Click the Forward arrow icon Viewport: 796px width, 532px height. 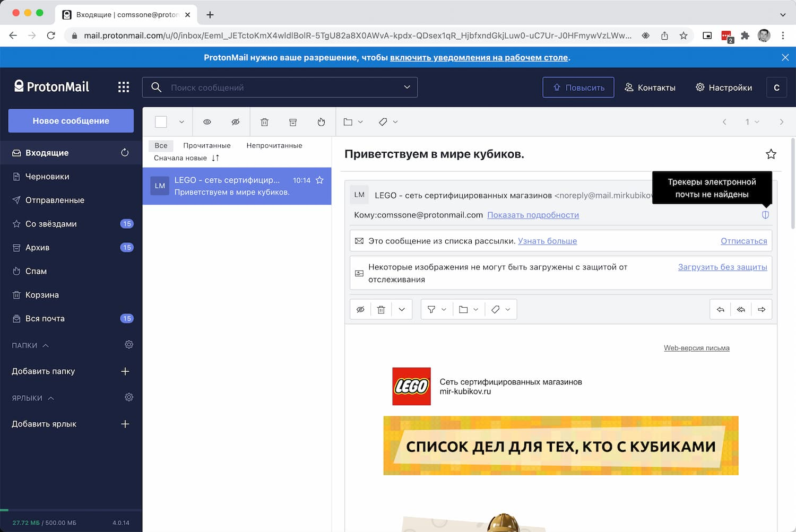[x=762, y=309]
